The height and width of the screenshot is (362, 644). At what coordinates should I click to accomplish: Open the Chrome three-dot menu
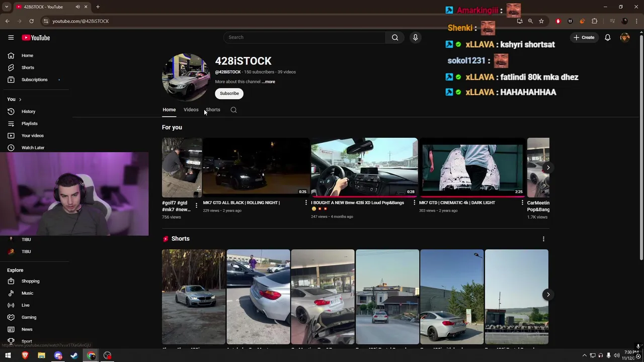point(637,21)
